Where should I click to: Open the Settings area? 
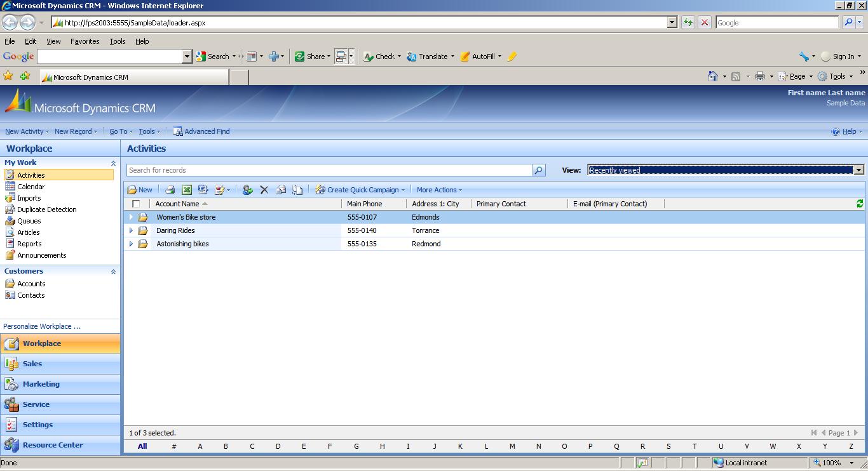[x=60, y=425]
